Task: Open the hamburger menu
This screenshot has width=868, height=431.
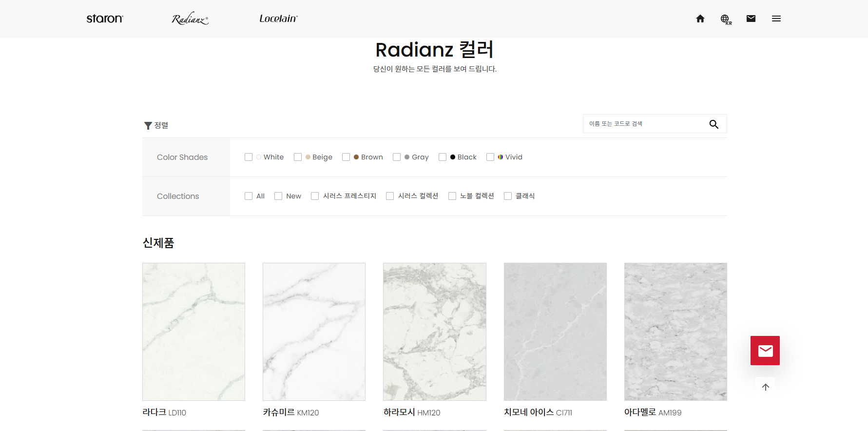Action: 776,19
